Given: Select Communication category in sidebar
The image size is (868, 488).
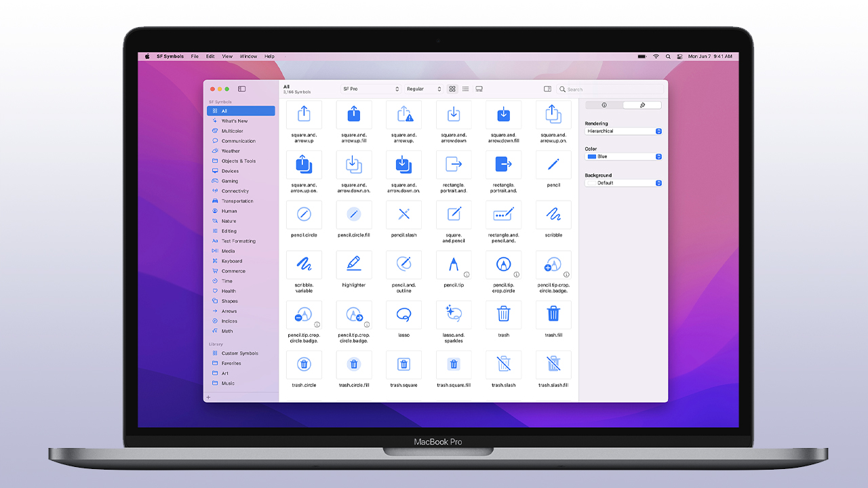Looking at the screenshot, I should coord(241,141).
